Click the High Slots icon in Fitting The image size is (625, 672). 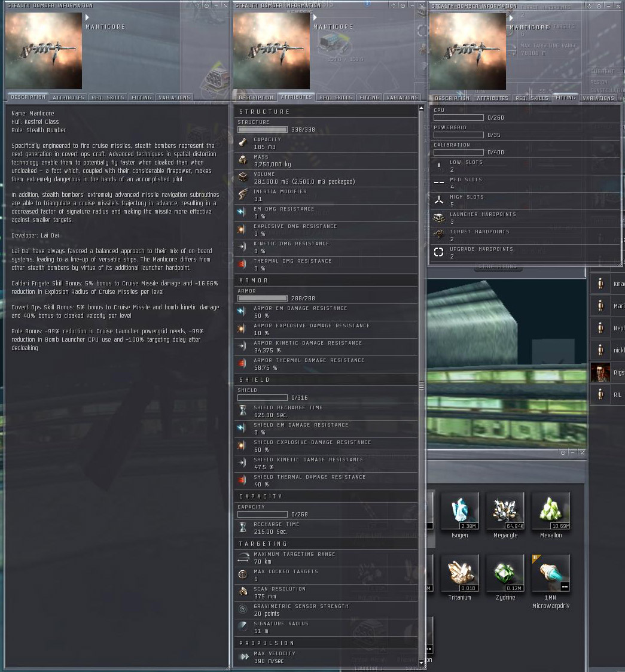pyautogui.click(x=438, y=200)
